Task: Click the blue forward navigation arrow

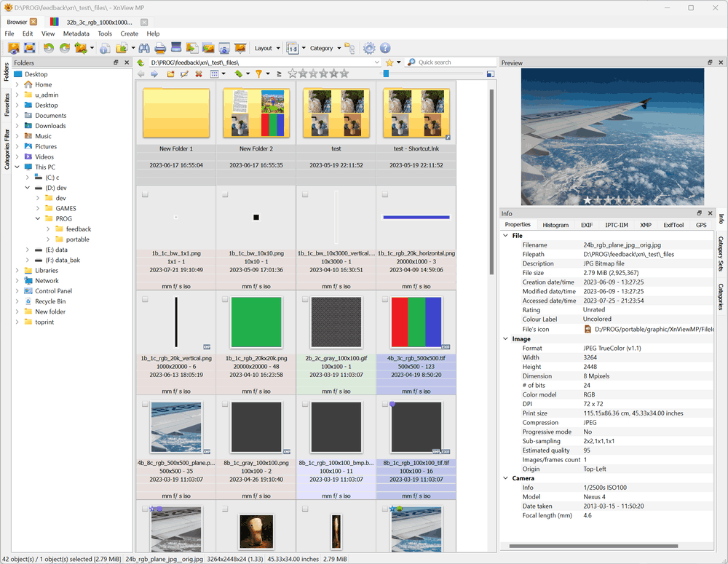Action: tap(154, 74)
